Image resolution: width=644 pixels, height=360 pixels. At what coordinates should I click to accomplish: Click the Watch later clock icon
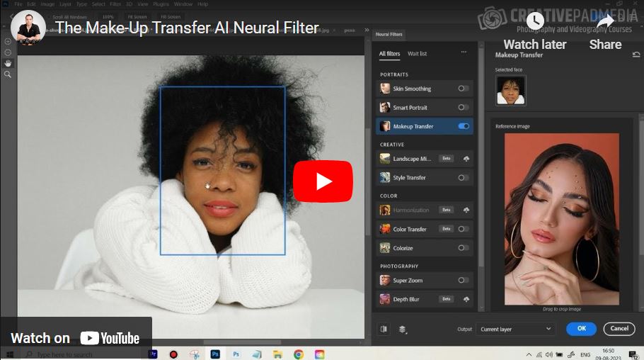tap(535, 21)
